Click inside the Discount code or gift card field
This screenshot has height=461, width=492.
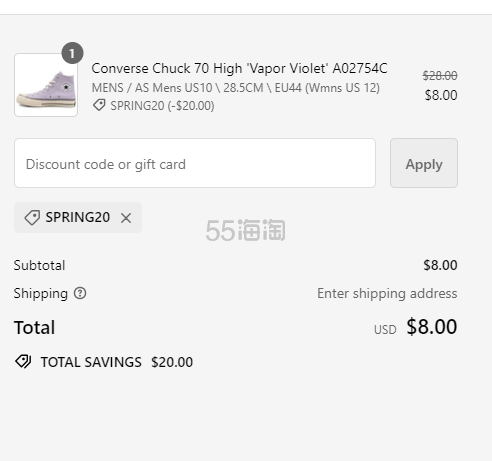pyautogui.click(x=195, y=163)
